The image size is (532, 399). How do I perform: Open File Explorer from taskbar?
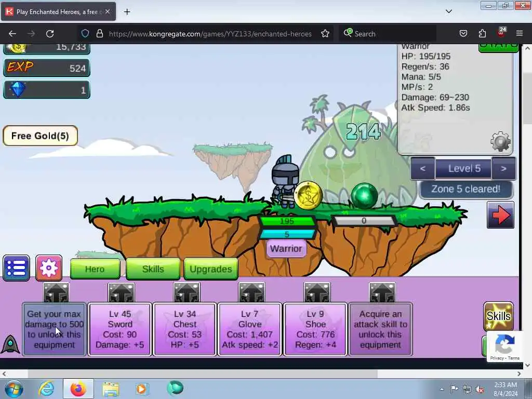111,389
